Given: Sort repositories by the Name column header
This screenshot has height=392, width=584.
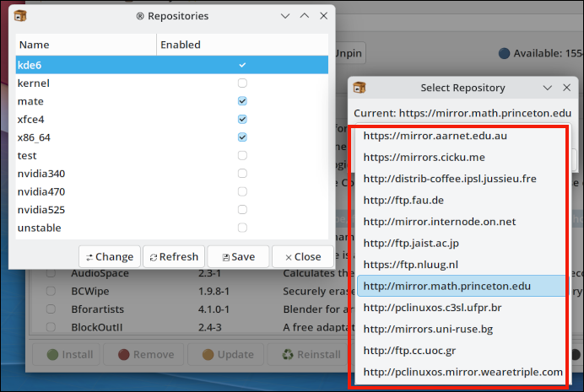Looking at the screenshot, I should (84, 45).
